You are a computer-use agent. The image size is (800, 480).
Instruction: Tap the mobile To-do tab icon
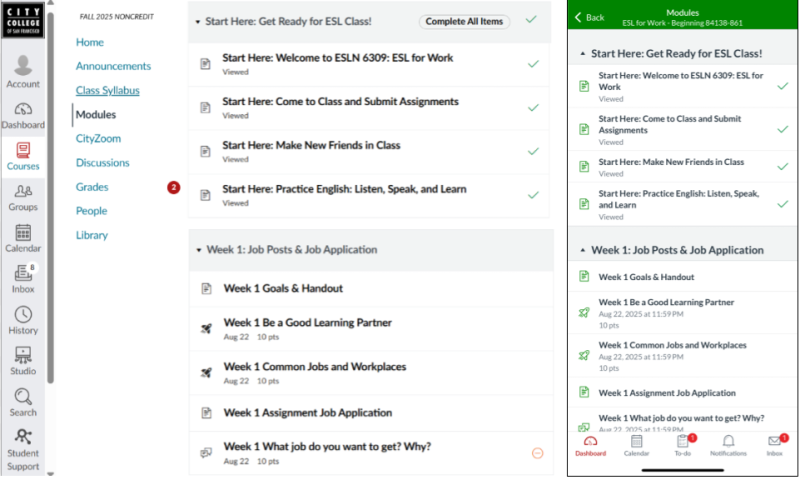pos(683,441)
